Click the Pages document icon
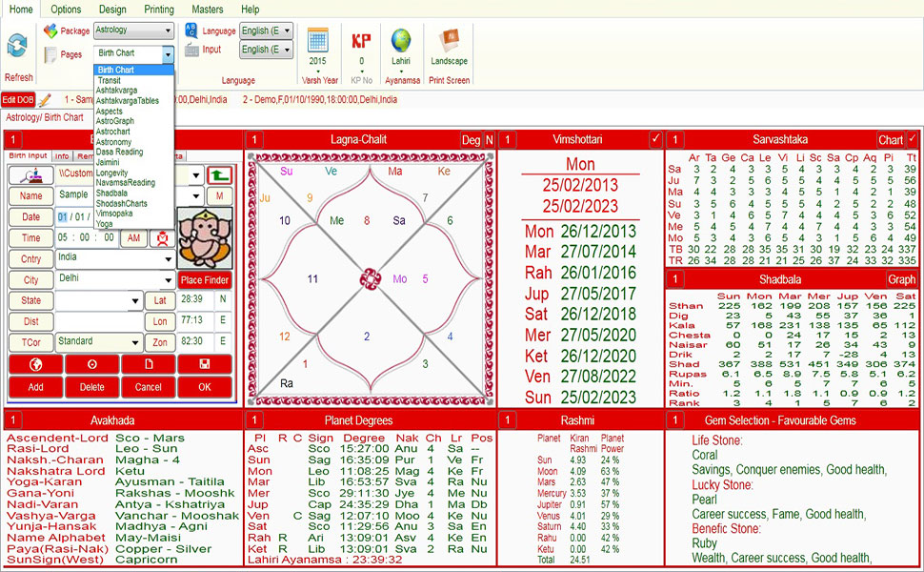The height and width of the screenshot is (572, 924). click(50, 54)
